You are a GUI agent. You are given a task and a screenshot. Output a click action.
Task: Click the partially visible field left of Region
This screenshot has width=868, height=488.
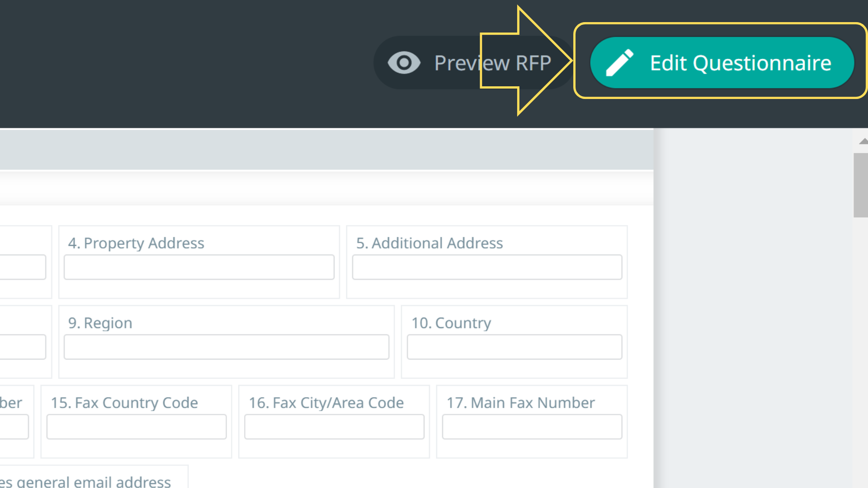[x=23, y=347]
